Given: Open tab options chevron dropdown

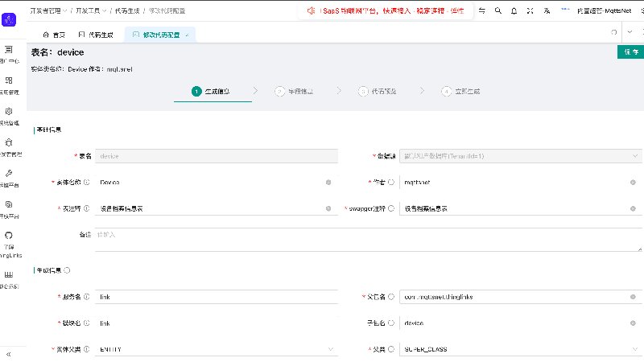Looking at the screenshot, I should 630,32.
